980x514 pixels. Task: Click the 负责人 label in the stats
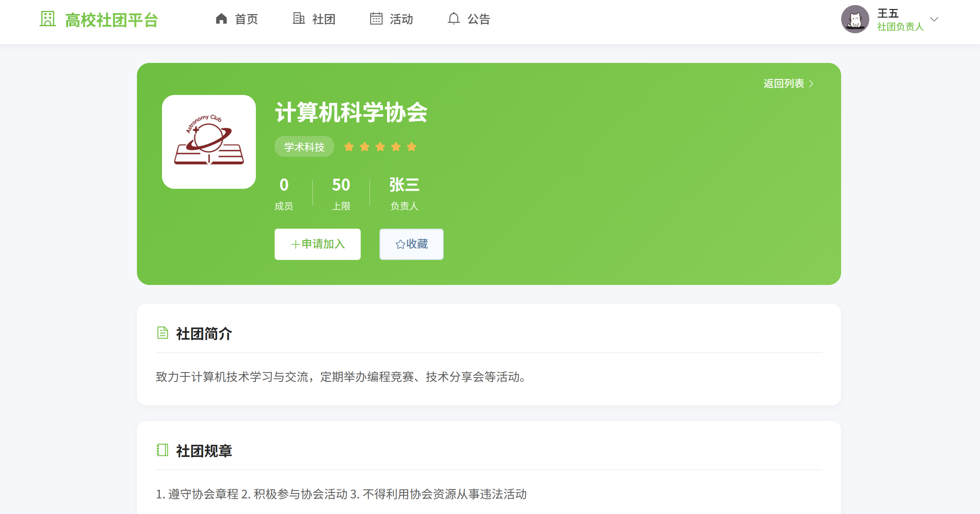click(x=405, y=206)
